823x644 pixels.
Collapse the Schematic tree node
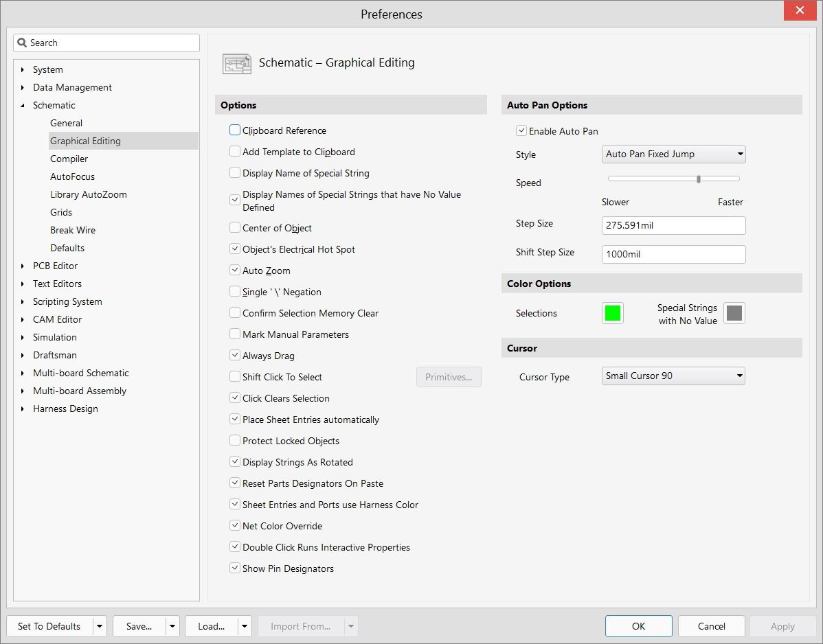click(x=22, y=105)
